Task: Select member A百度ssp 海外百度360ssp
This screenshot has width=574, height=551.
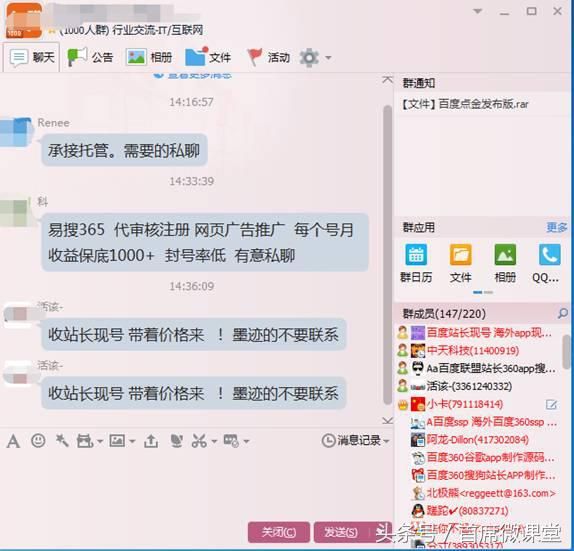Action: pyautogui.click(x=485, y=422)
